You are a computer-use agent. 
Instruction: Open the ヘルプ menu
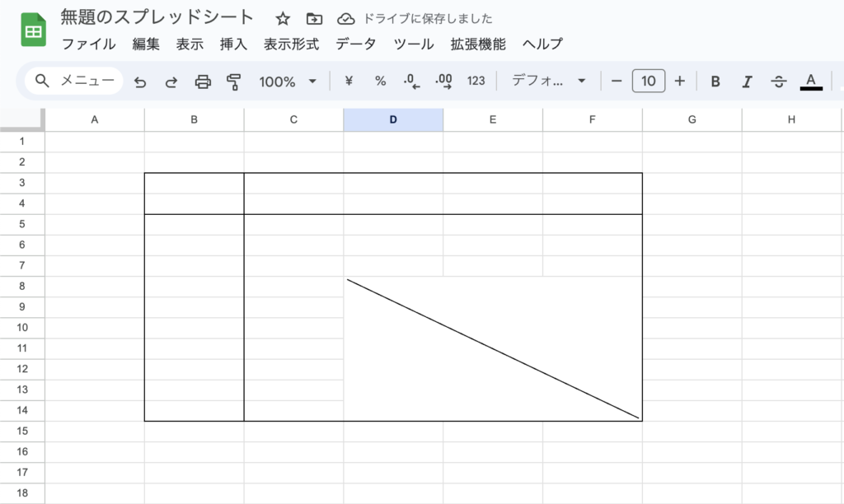[x=542, y=44]
